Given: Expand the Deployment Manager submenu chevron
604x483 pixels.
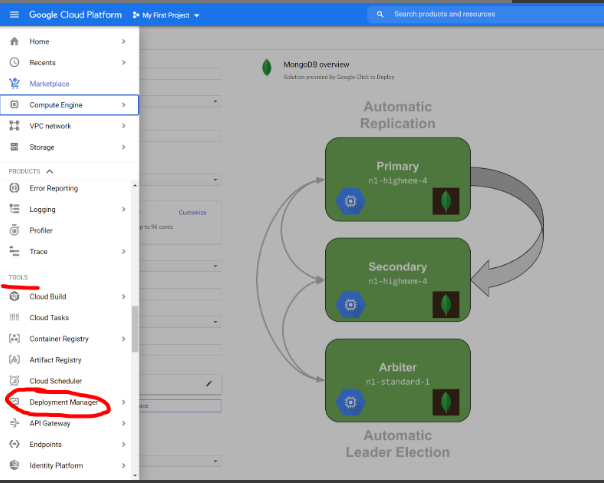Looking at the screenshot, I should tap(123, 402).
